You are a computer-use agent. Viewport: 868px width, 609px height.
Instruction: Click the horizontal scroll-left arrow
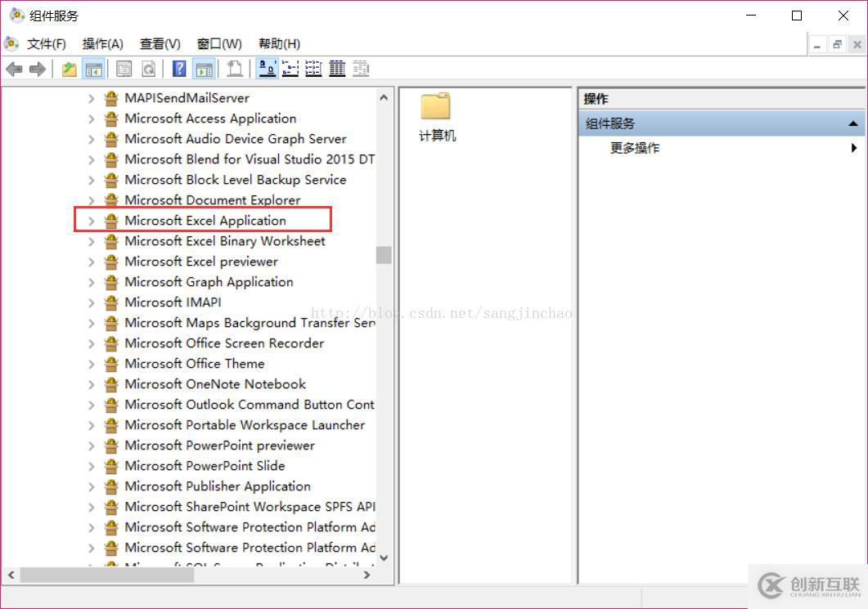11,575
